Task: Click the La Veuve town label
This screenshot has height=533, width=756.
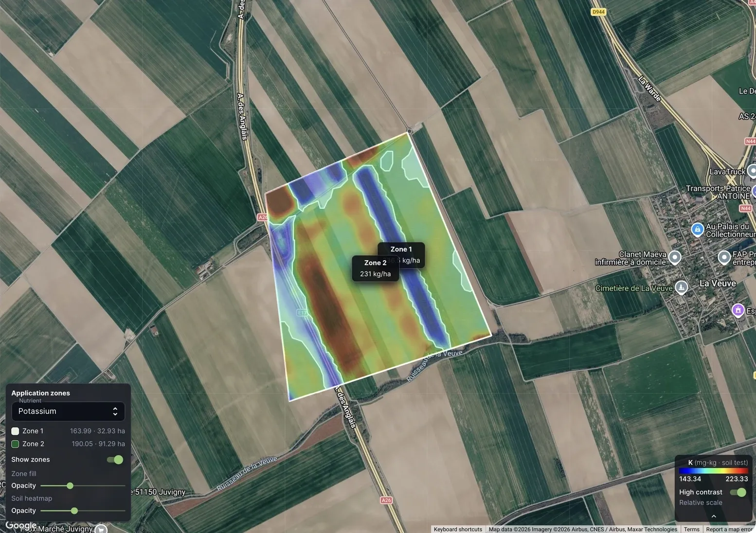Action: 718,284
